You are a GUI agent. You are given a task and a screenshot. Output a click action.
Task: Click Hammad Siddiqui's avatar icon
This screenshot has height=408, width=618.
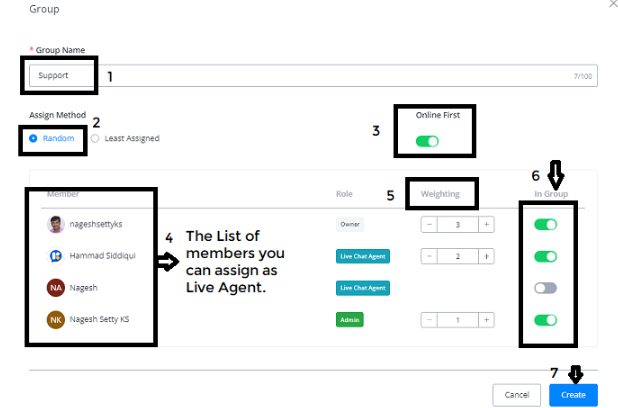coord(56,256)
